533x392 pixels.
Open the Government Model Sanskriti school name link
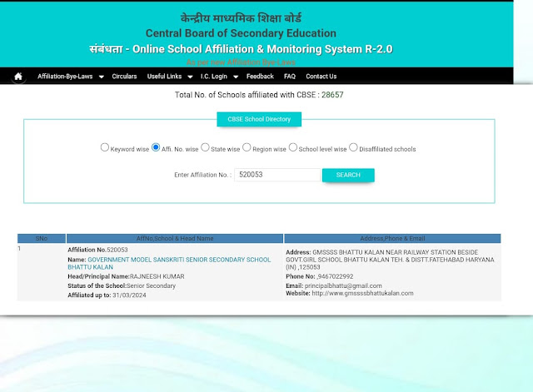[x=169, y=263]
